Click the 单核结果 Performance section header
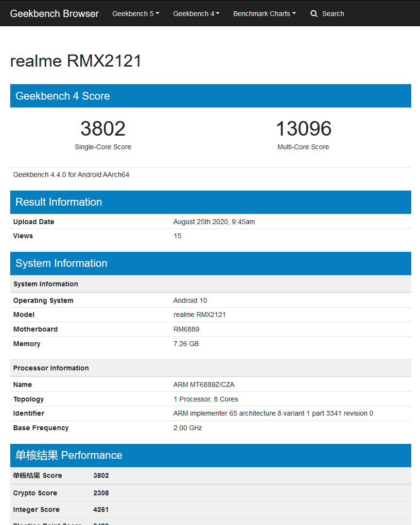420x525 pixels. tap(210, 455)
